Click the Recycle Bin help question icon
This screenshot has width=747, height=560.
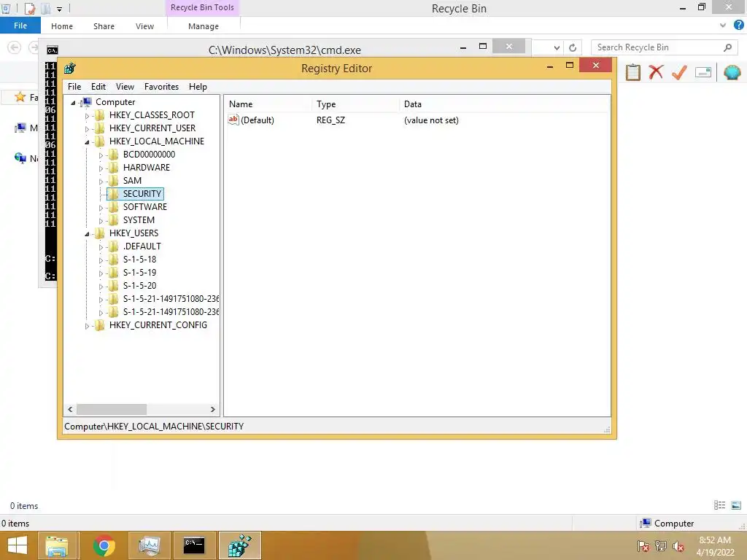pyautogui.click(x=739, y=26)
